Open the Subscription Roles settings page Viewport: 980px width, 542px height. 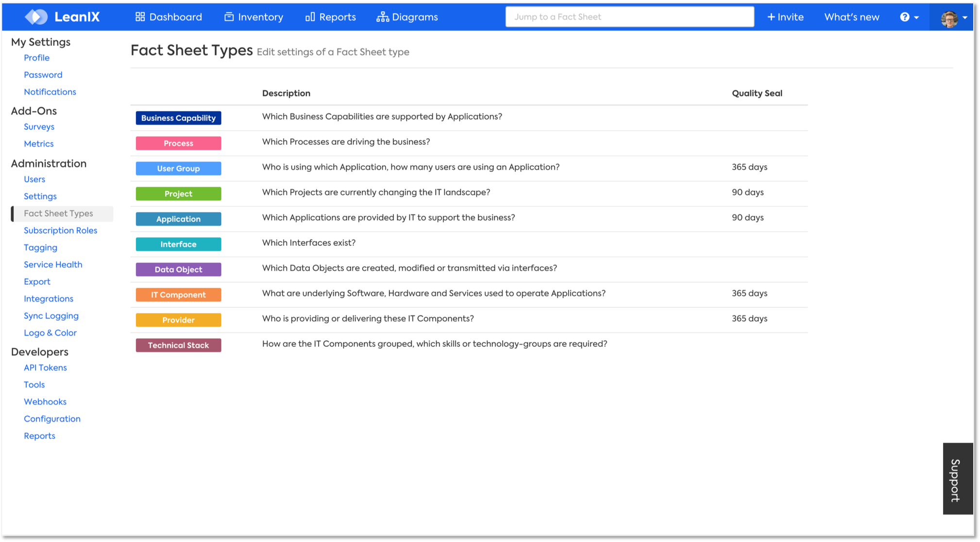(60, 230)
